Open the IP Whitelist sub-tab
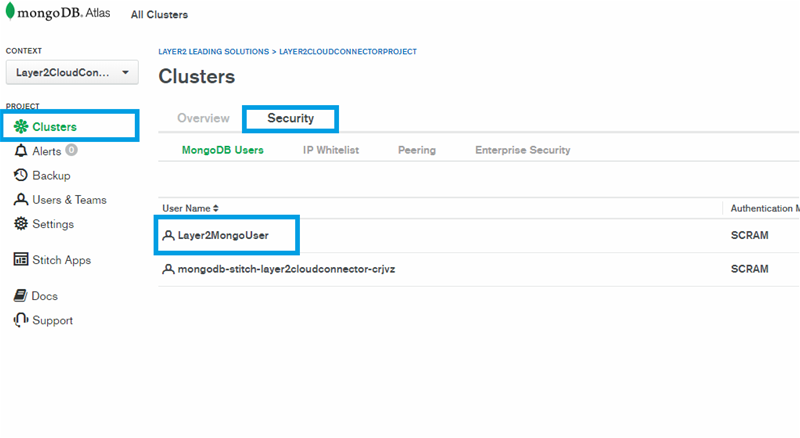 click(x=330, y=150)
